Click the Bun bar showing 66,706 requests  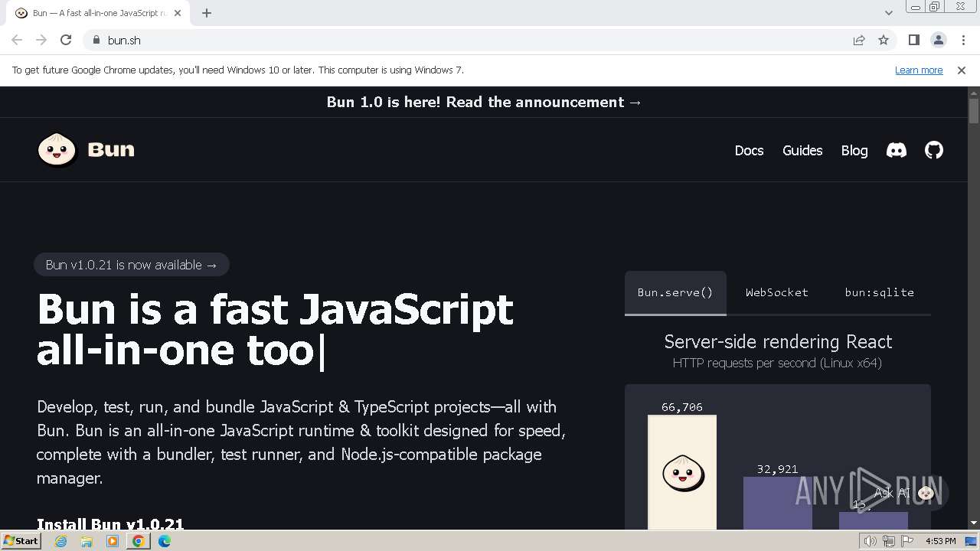tap(682, 472)
